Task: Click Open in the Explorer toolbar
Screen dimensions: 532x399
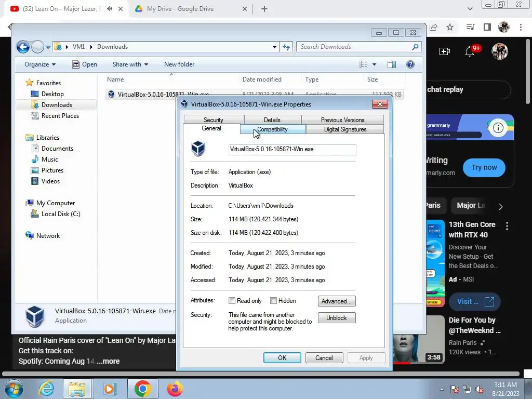Action: click(85, 64)
